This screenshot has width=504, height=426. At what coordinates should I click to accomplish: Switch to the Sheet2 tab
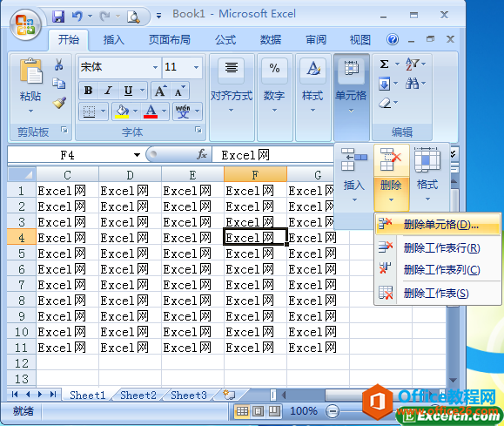click(x=138, y=396)
